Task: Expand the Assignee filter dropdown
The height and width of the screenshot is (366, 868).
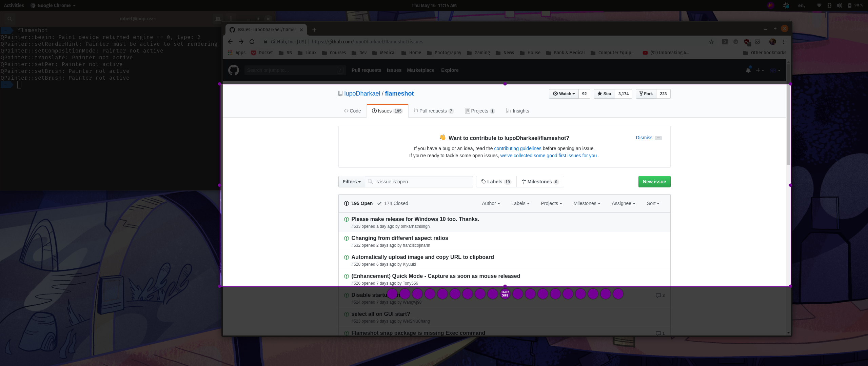Action: (624, 203)
